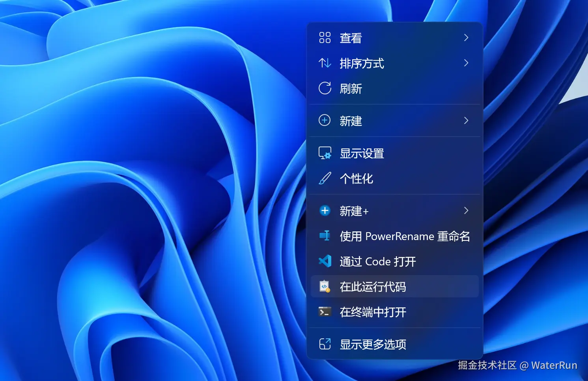Click the PowerRename icon in the menu
588x381 pixels.
click(324, 236)
